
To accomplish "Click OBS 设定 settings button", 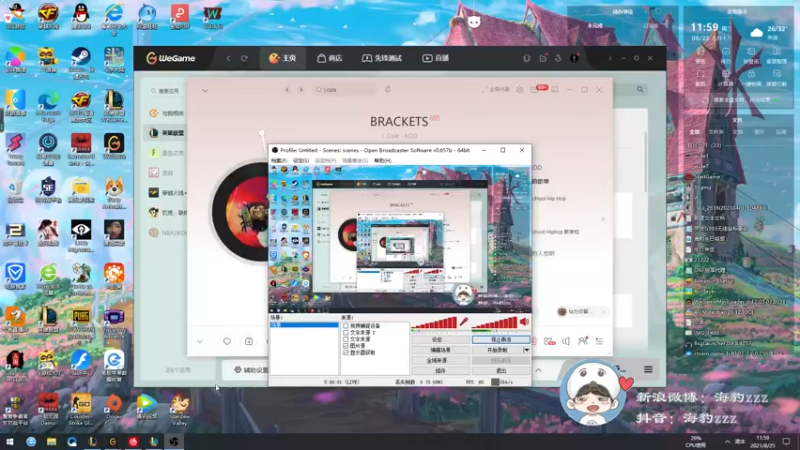I will [x=440, y=339].
